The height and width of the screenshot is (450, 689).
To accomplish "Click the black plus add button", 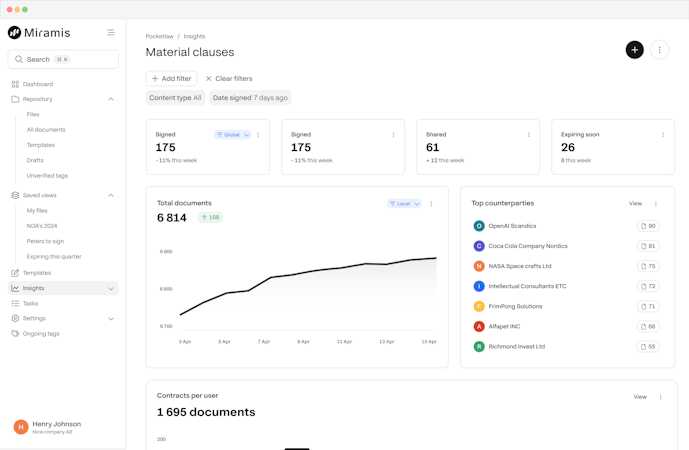I will click(x=635, y=50).
